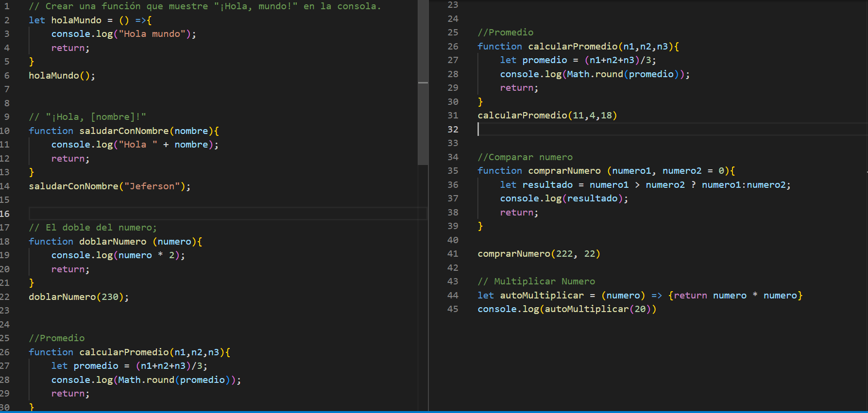Click the calcularPromedio(11,4,18) call
This screenshot has width=868, height=413.
coord(547,116)
